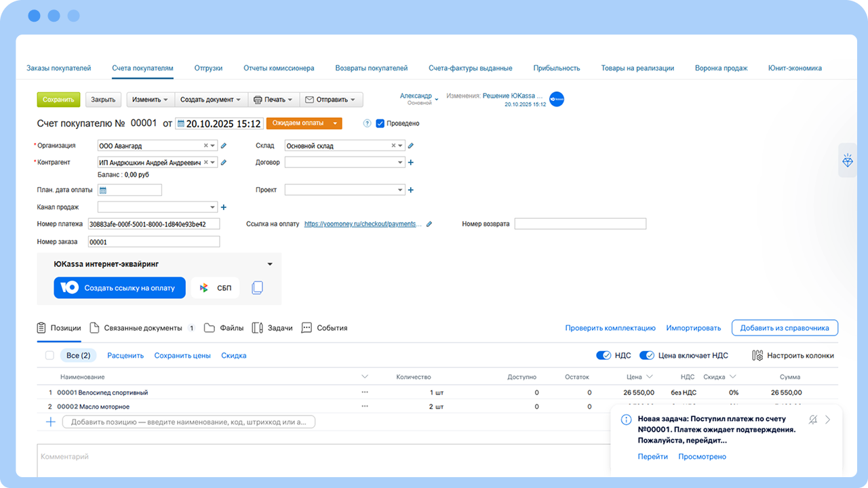Open the Цена column sort chevron
Image resolution: width=868 pixels, height=488 pixels.
(x=650, y=377)
